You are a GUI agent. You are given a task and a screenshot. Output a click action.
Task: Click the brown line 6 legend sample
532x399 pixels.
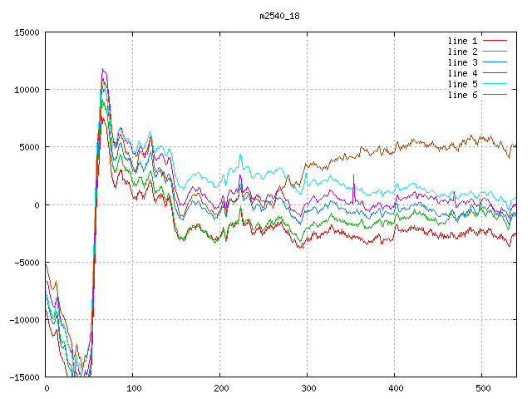(495, 95)
